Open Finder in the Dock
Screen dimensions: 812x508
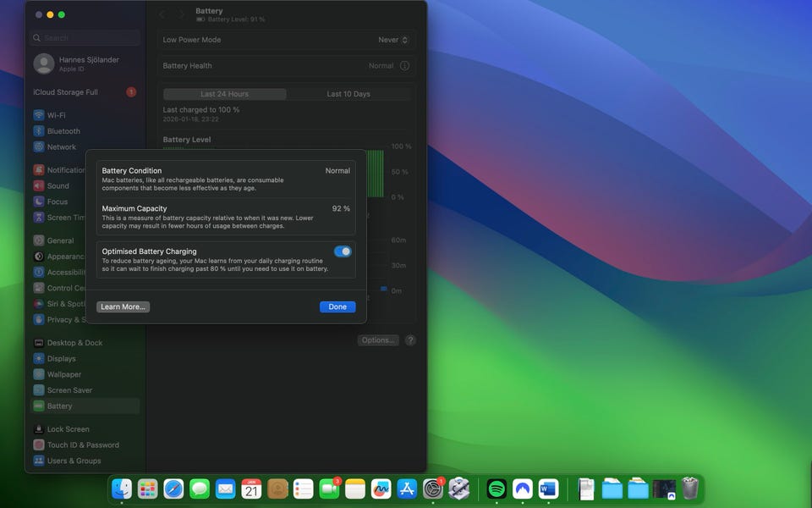pyautogui.click(x=122, y=489)
